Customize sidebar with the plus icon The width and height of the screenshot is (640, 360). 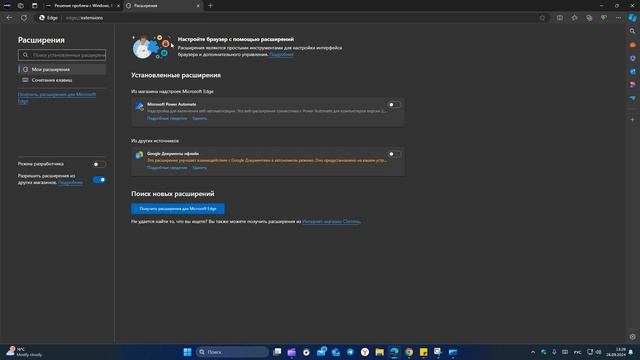[x=633, y=120]
